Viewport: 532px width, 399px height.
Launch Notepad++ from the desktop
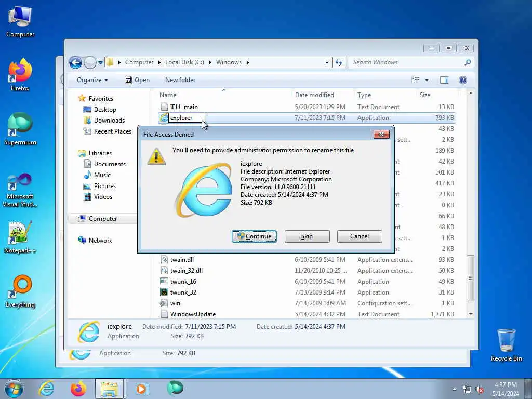click(x=20, y=237)
